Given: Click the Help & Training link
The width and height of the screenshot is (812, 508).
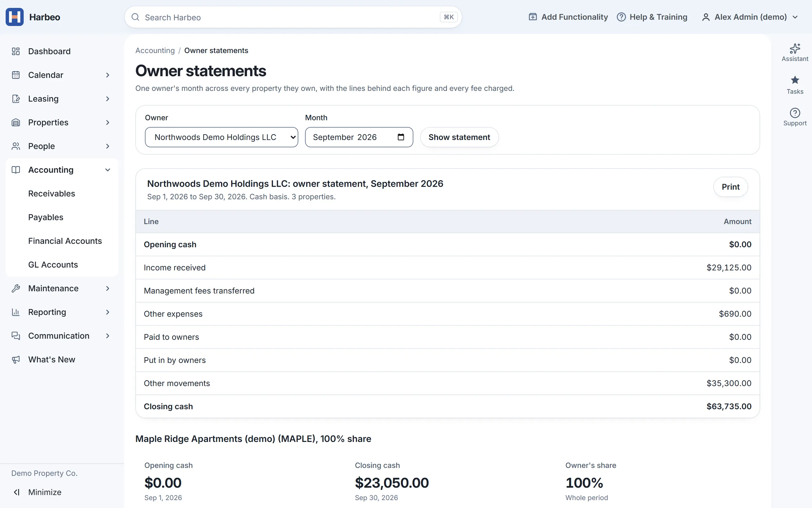Looking at the screenshot, I should 652,17.
